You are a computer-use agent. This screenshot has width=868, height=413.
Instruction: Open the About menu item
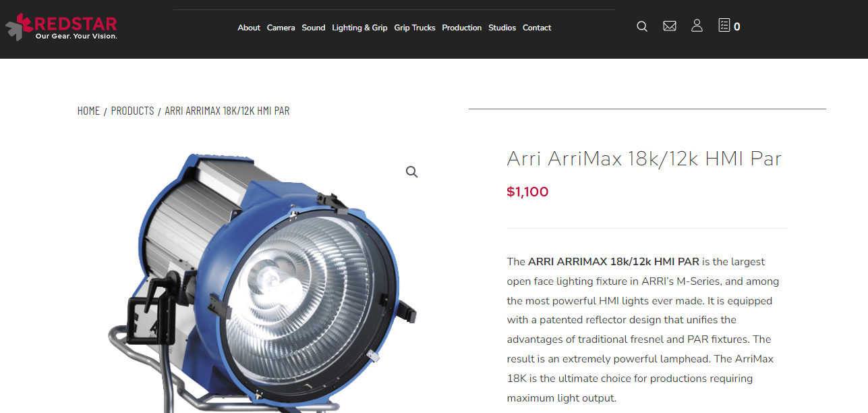pos(249,28)
